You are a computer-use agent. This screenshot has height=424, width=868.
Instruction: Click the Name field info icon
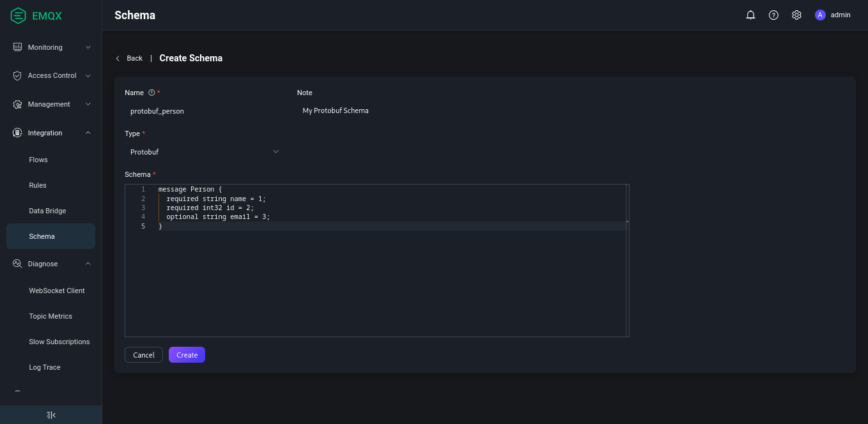pos(151,93)
